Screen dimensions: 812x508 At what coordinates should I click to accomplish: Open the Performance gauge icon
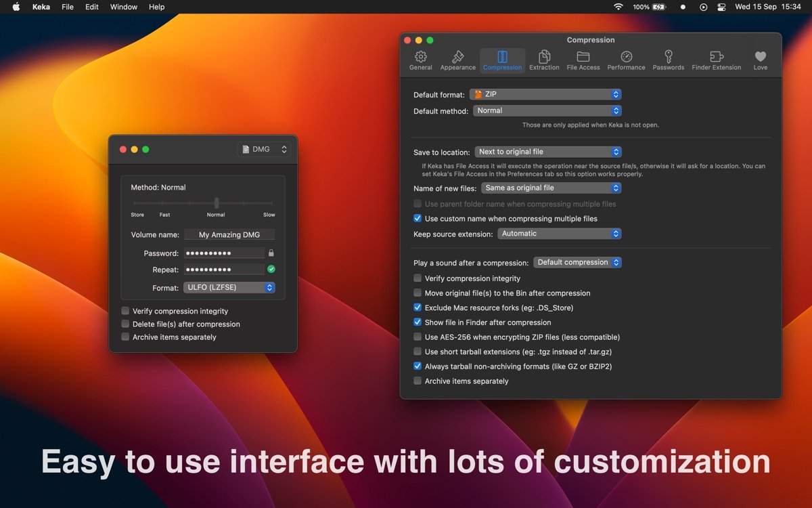pyautogui.click(x=626, y=58)
